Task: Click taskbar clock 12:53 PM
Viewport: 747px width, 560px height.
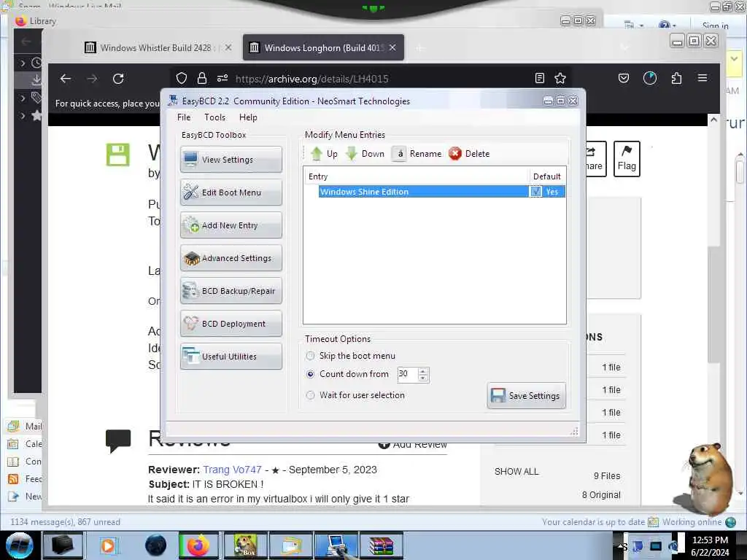Action: (710, 540)
